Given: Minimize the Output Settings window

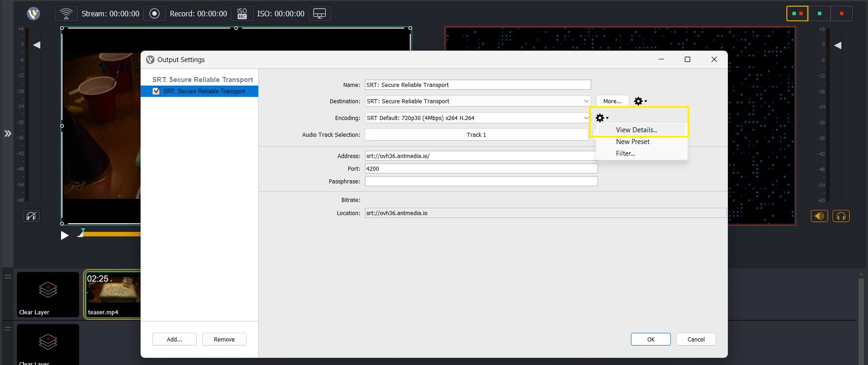Looking at the screenshot, I should 661,59.
